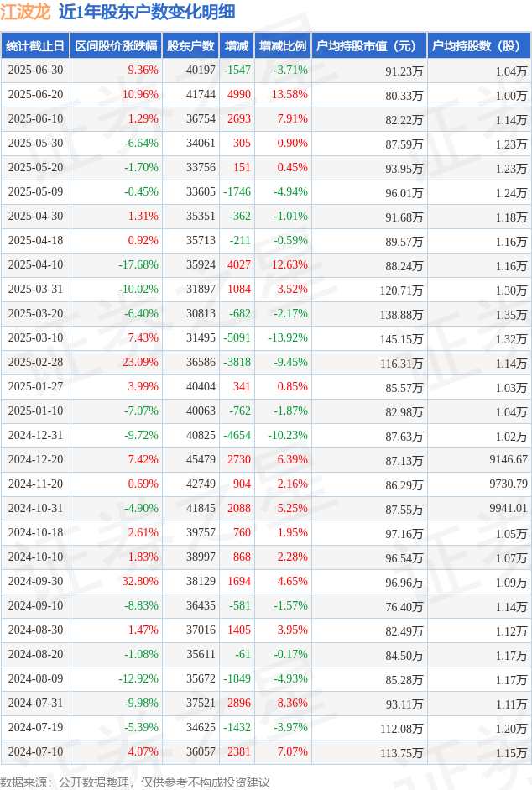Image resolution: width=532 pixels, height=790 pixels.
Task: Click the 增减比例 column header
Action: pos(283,46)
